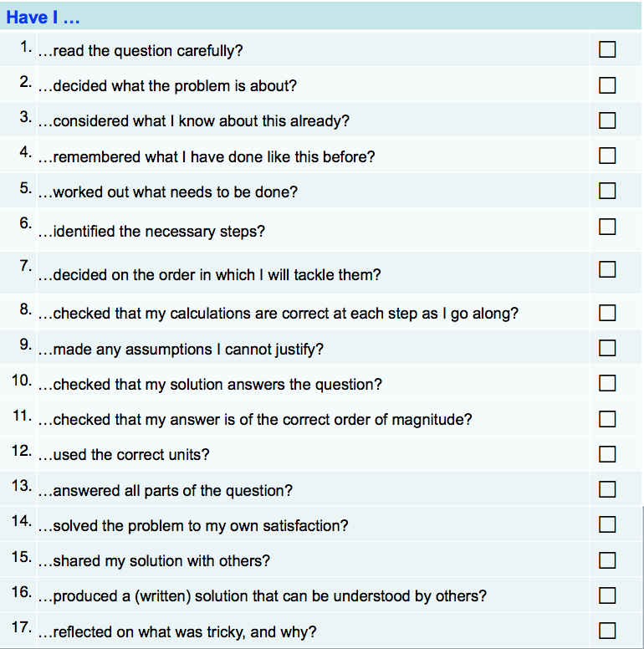Screen dimensions: 644x649
Task: Tick 'made any assumptions I cannot justify' box
Action: click(x=607, y=348)
